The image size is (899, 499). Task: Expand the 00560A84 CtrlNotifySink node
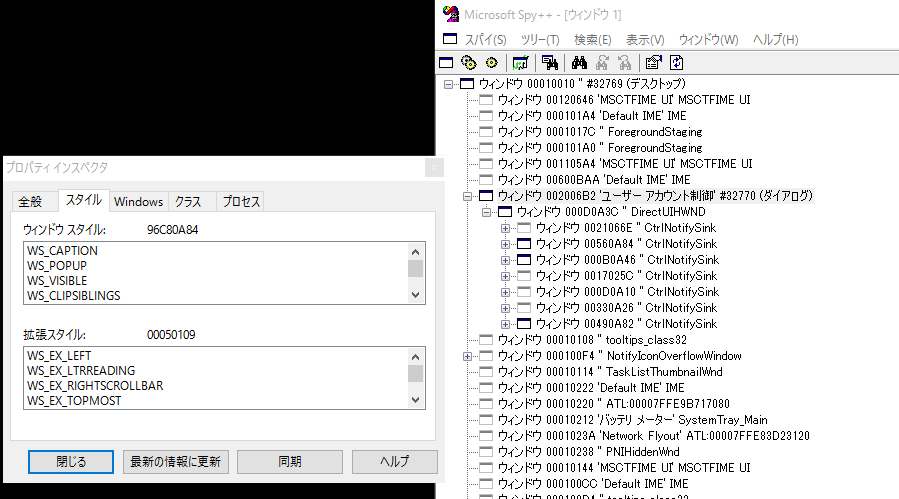coord(505,244)
